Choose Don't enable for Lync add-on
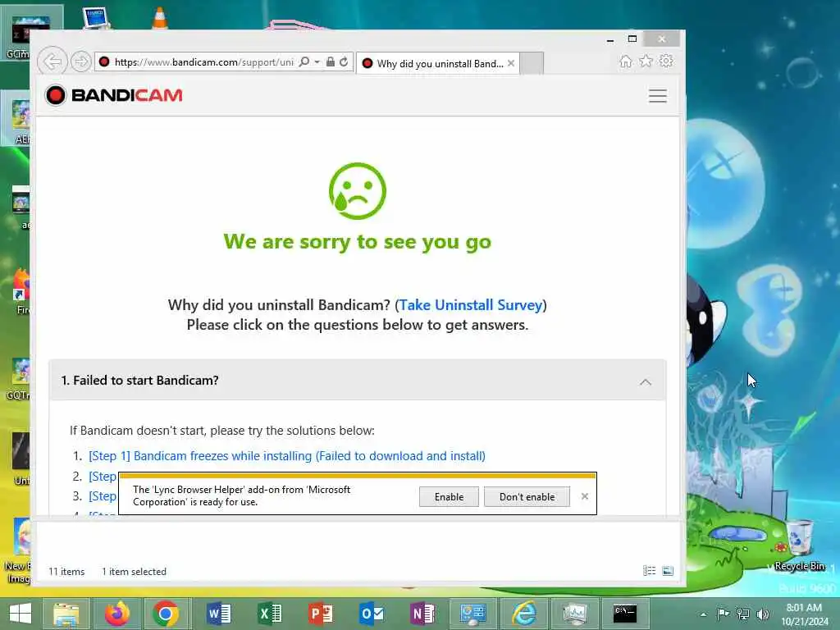This screenshot has height=630, width=840. coord(527,496)
